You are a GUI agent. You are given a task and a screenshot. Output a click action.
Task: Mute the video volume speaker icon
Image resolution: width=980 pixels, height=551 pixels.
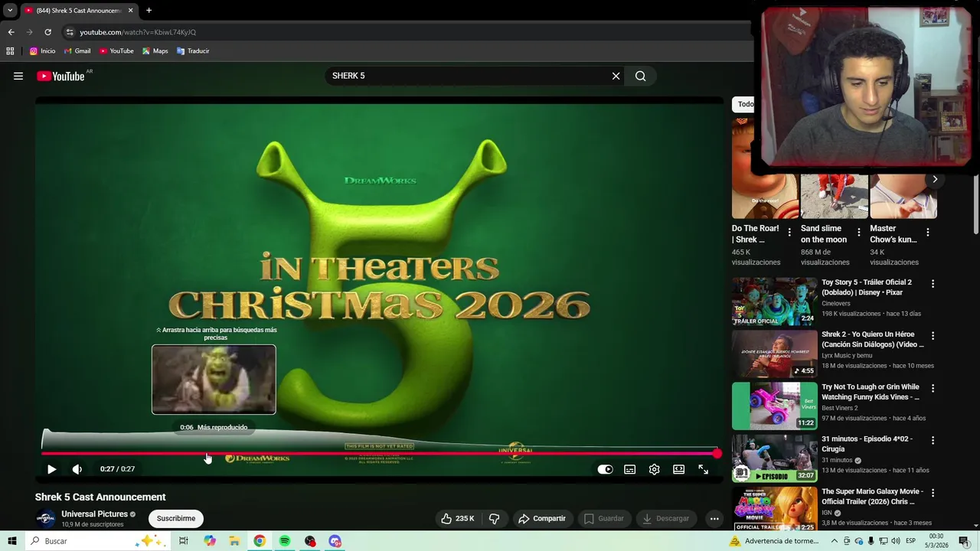pyautogui.click(x=77, y=469)
